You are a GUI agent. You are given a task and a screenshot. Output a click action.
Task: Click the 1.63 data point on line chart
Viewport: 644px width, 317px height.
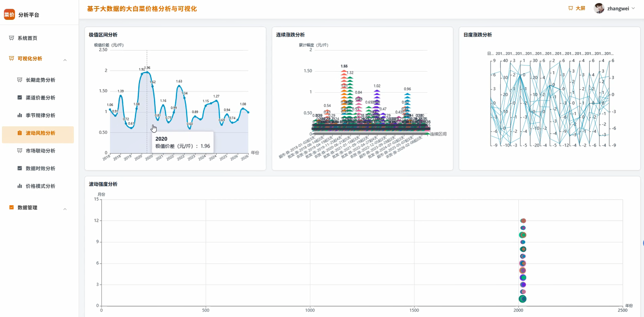point(179,86)
